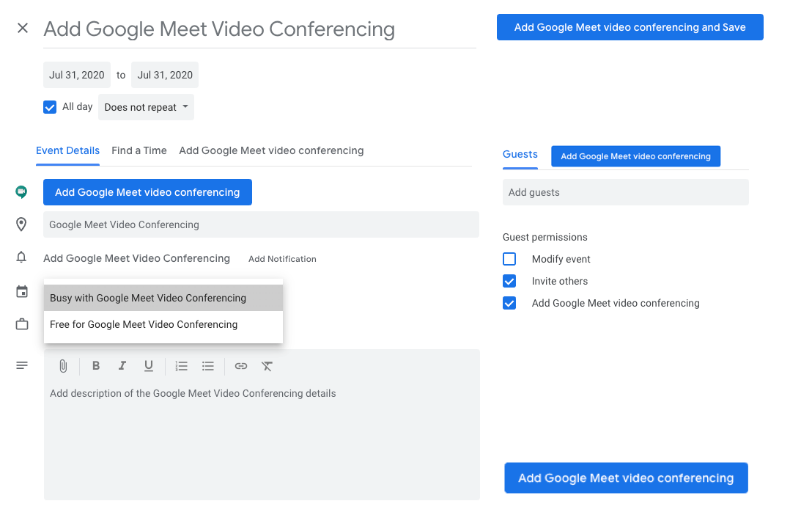Click the Guest permissions heading
Screen dimensions: 812x523
[545, 238]
